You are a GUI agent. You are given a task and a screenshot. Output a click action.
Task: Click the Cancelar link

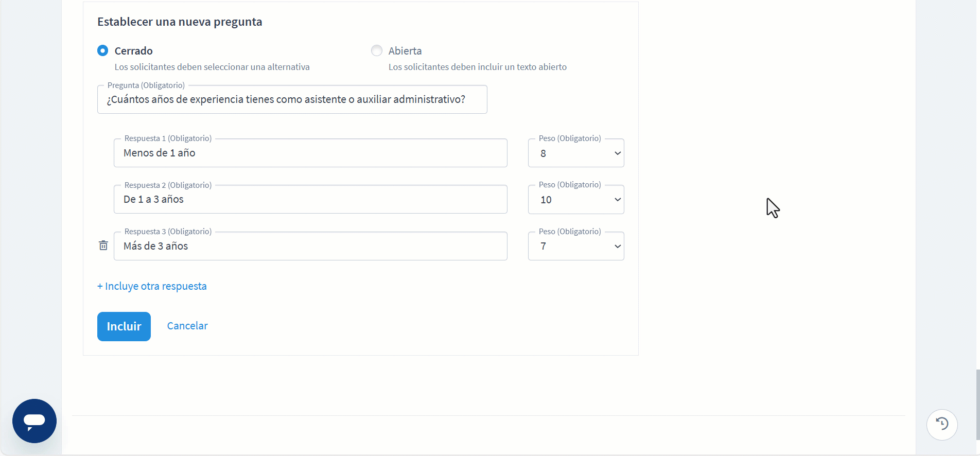(x=187, y=326)
